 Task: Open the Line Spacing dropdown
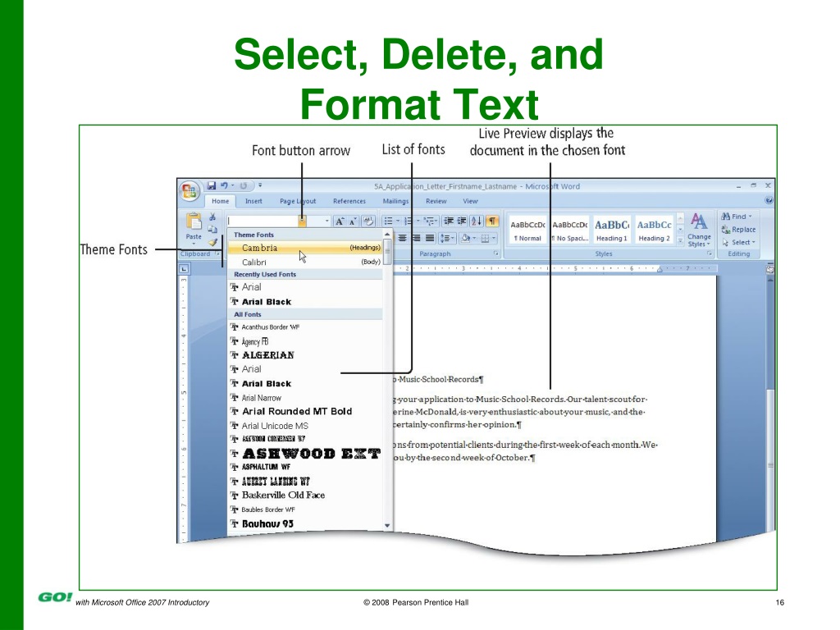[447, 238]
